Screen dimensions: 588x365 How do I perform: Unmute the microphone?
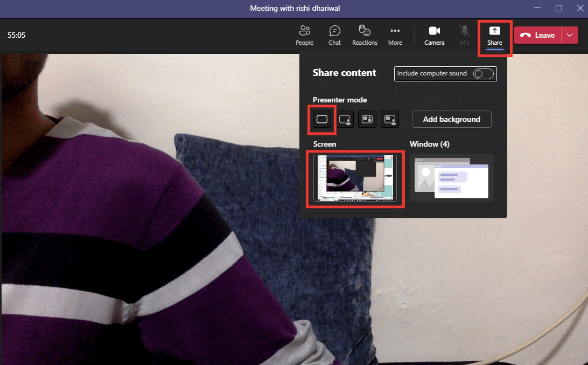(x=464, y=35)
